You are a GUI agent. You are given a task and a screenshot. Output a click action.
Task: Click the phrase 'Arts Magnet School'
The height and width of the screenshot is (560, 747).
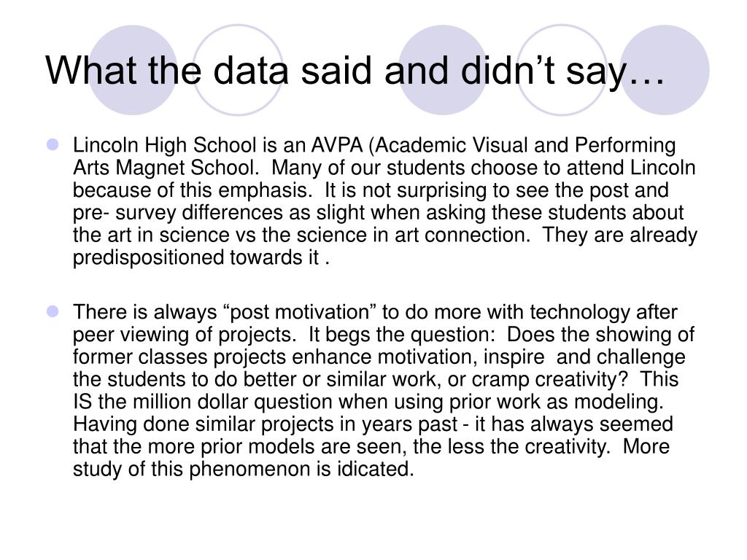[164, 168]
